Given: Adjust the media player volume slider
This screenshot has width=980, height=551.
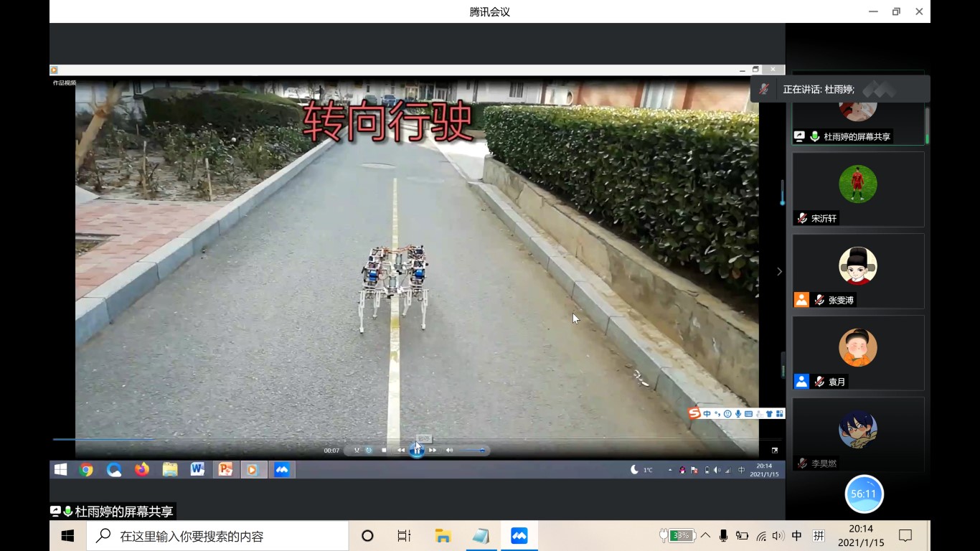Looking at the screenshot, I should [x=471, y=451].
